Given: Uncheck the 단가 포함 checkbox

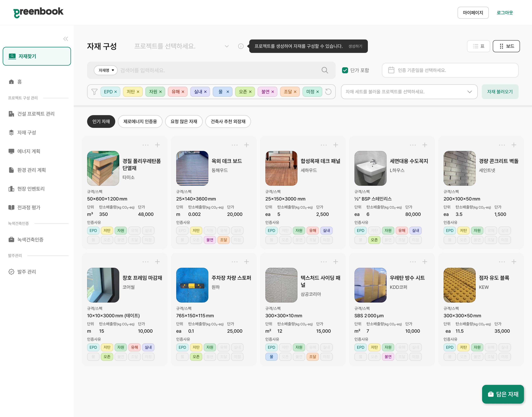Looking at the screenshot, I should tap(345, 70).
